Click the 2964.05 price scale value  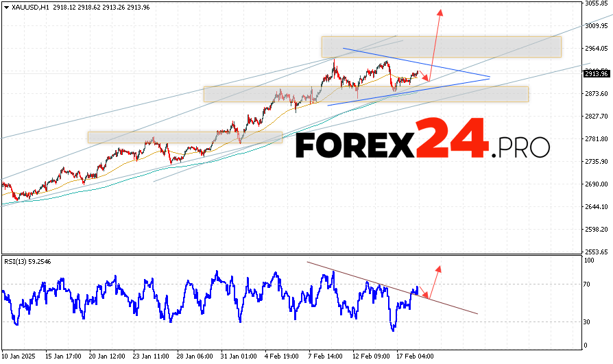point(596,49)
